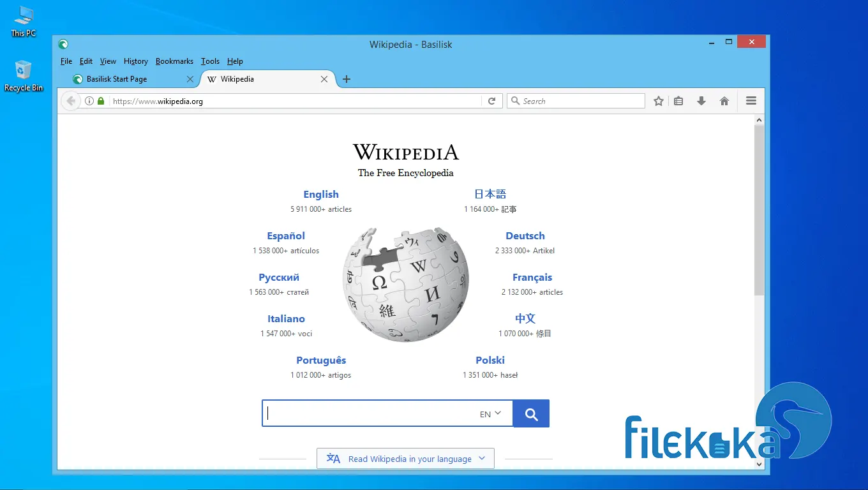868x490 pixels.
Task: Open site information icon in address bar
Action: click(x=89, y=101)
